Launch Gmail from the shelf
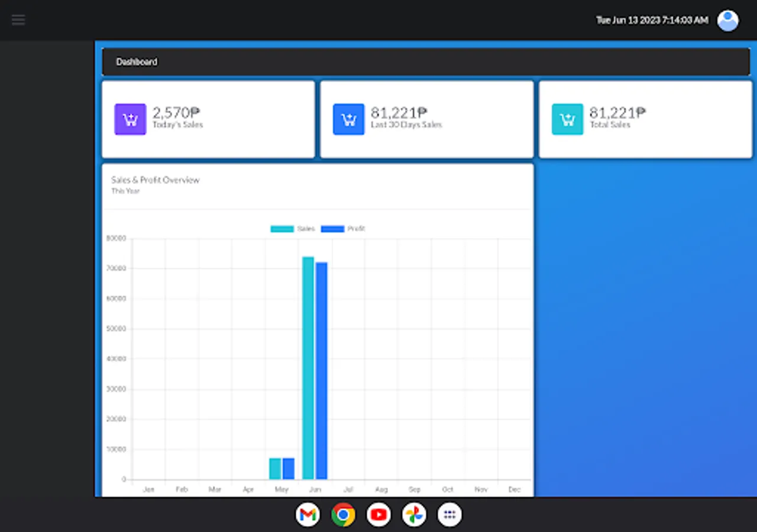 [308, 515]
